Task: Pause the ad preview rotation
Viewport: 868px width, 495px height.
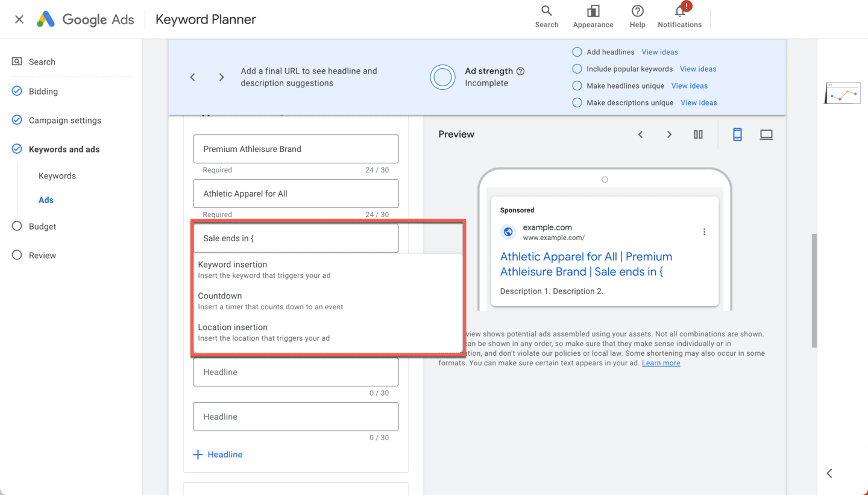Action: [x=698, y=134]
